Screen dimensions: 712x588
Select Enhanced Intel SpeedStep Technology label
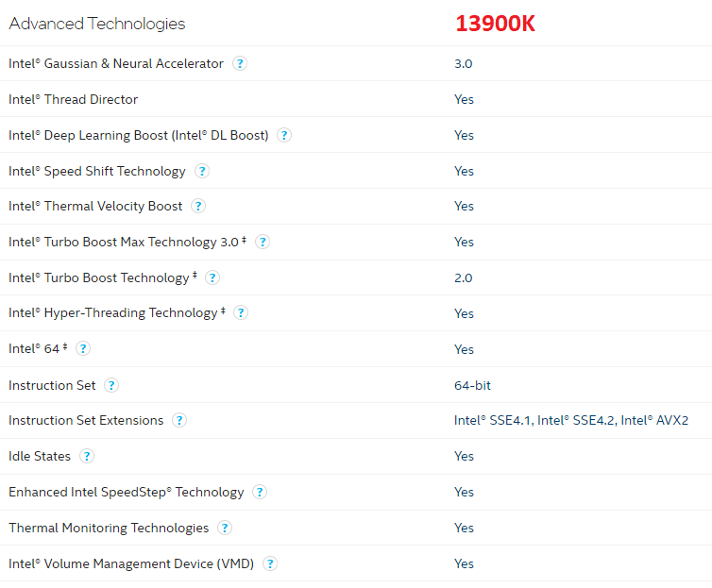127,492
